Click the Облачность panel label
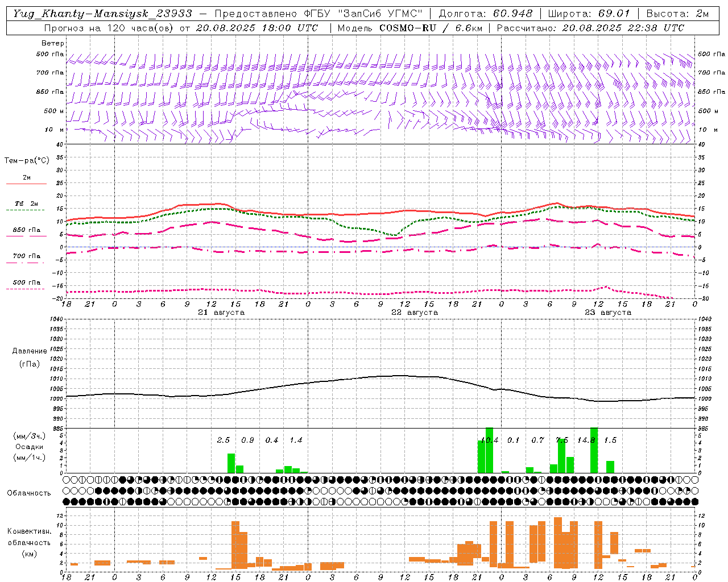The height and width of the screenshot is (582, 728). 29,493
